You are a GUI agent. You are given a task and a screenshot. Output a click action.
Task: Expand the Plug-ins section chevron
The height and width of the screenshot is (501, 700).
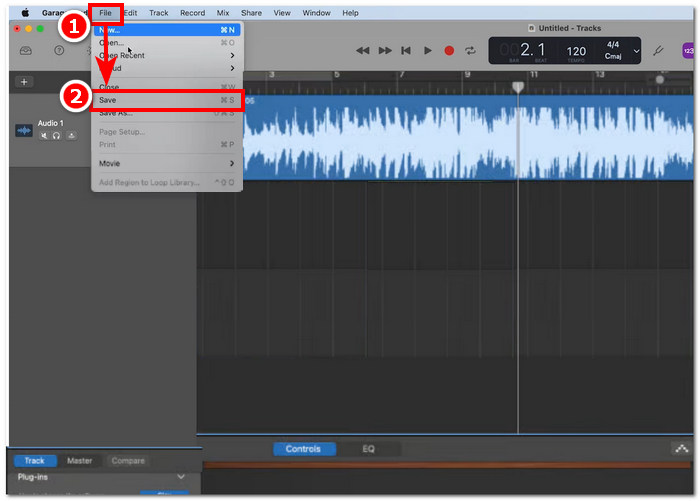181,477
